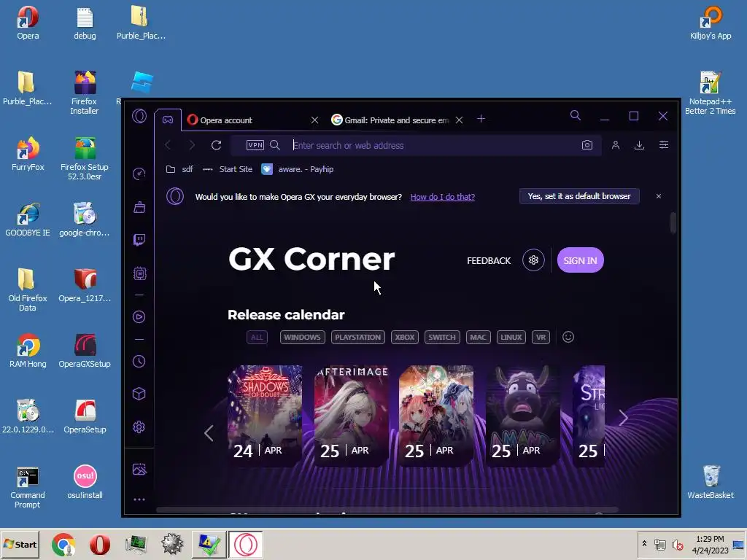Open GX Control speedometer icon in sidebar
The height and width of the screenshot is (560, 747).
pyautogui.click(x=139, y=174)
